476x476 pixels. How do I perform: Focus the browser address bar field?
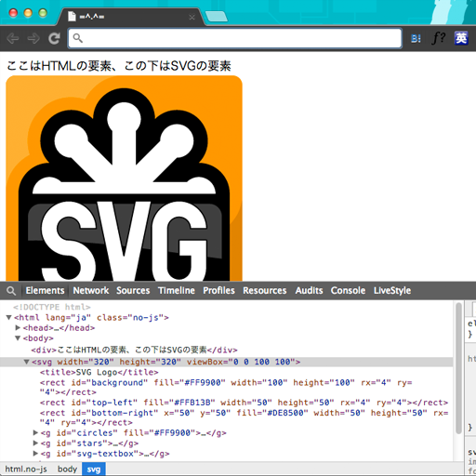(235, 38)
